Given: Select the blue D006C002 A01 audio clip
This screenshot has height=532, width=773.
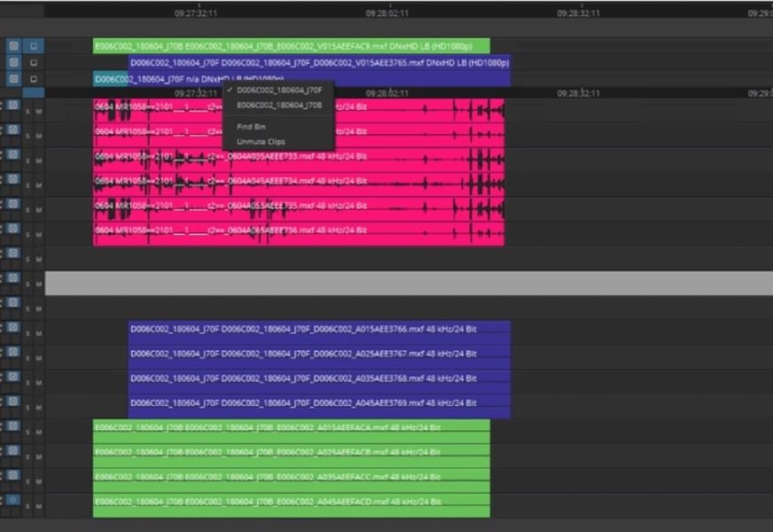Looking at the screenshot, I should pos(319,329).
